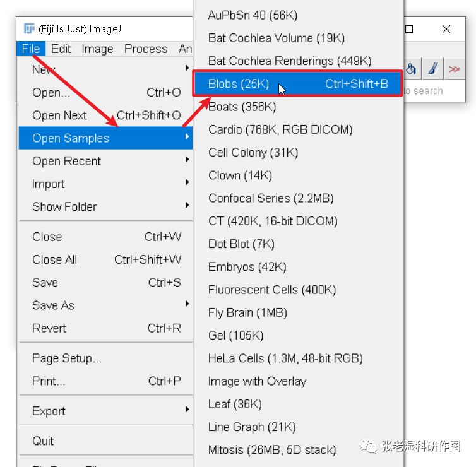Open Cardio (768K, RGB DICOM) sample

[x=298, y=129]
